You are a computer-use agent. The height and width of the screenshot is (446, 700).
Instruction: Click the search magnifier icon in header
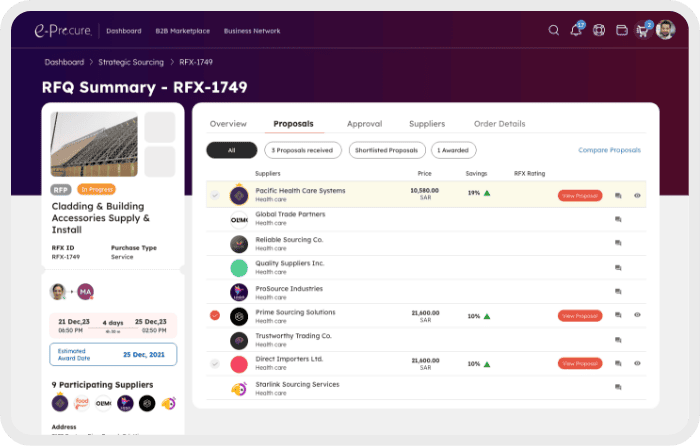click(x=554, y=30)
